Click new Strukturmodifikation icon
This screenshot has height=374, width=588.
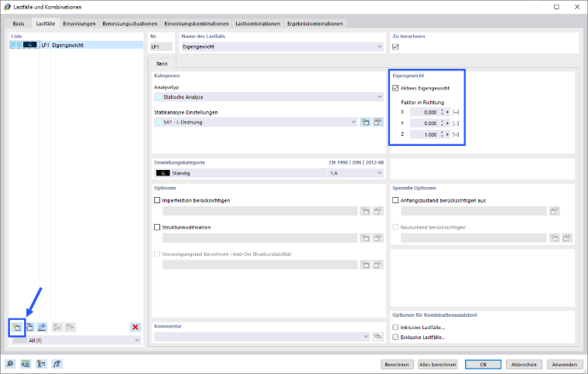[365, 238]
